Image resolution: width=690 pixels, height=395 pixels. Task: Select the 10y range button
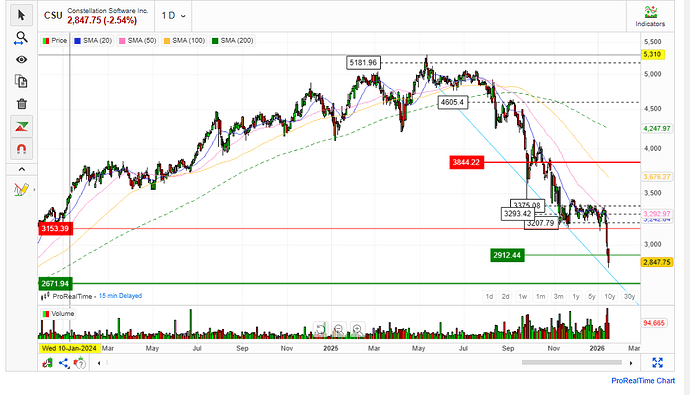click(x=609, y=296)
